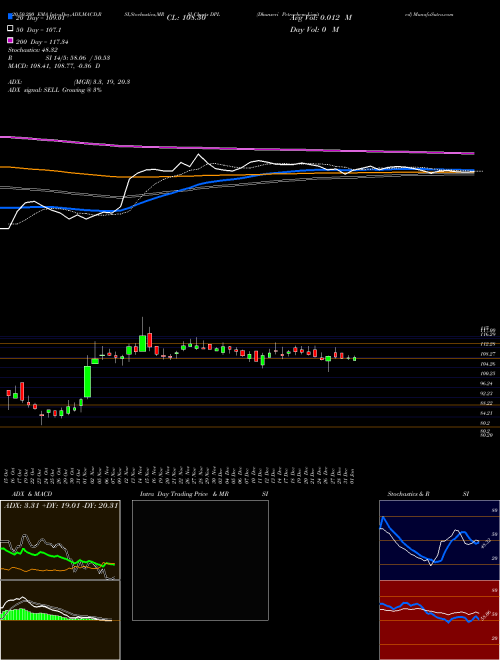500x660 pixels.
Task: Click the Avg Vol 0.012 M text
Action: point(320,18)
